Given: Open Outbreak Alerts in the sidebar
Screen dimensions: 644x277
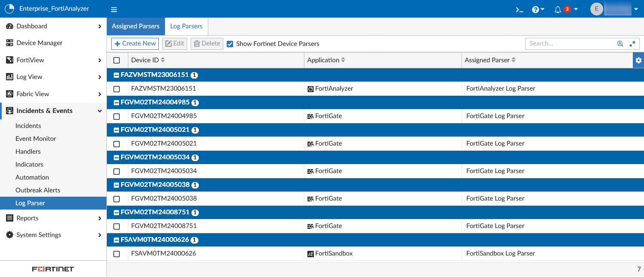Looking at the screenshot, I should pyautogui.click(x=38, y=190).
